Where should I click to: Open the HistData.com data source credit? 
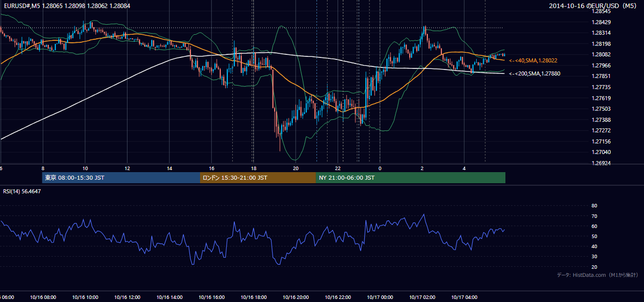[598, 275]
